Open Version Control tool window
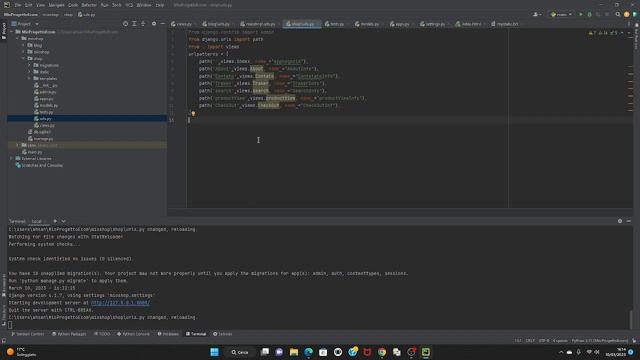 pyautogui.click(x=27, y=334)
